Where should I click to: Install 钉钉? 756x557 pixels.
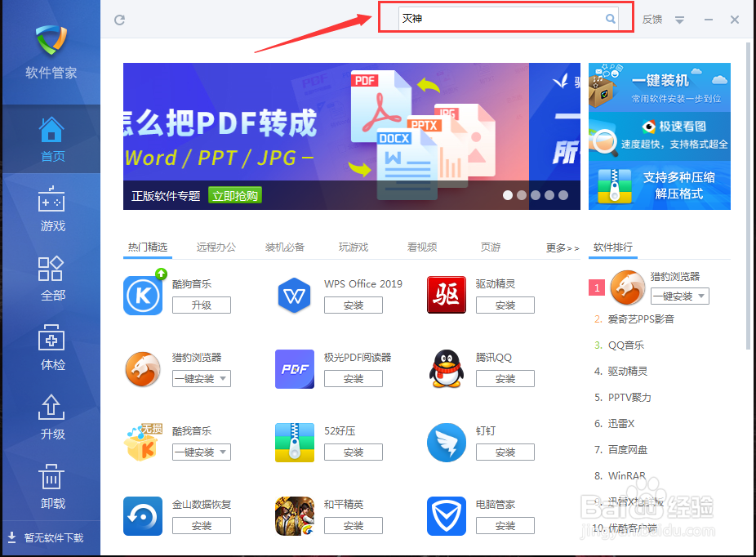(505, 452)
